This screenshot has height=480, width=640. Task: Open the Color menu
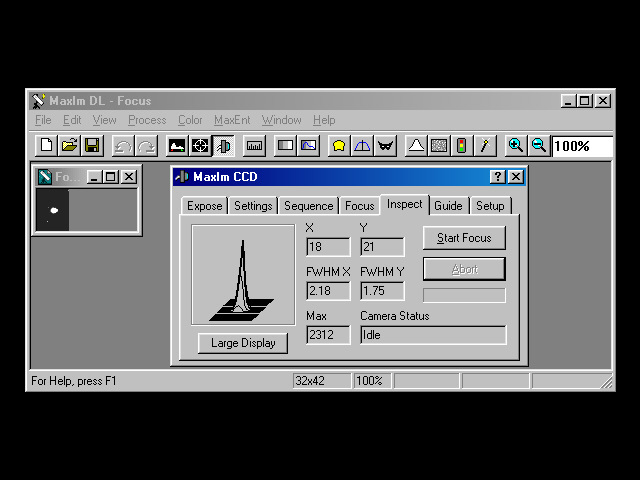pos(190,120)
